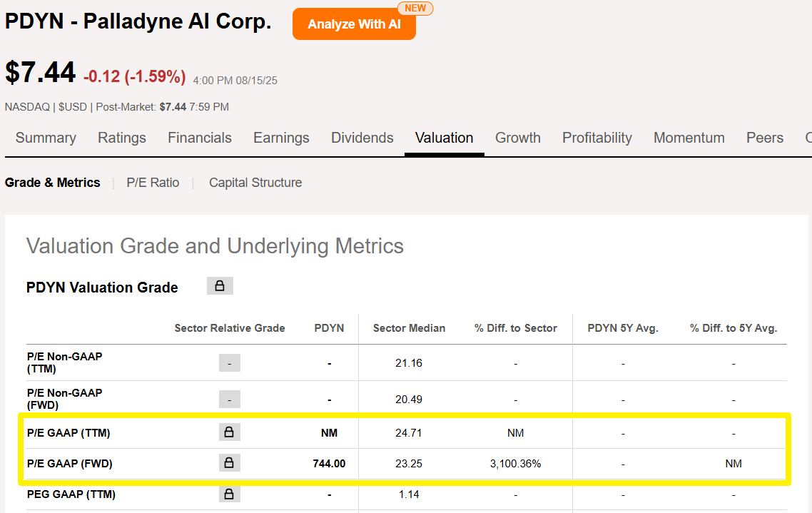Click the Valuation Grade and Underlying Metrics heading
The width and height of the screenshot is (812, 513).
point(215,246)
